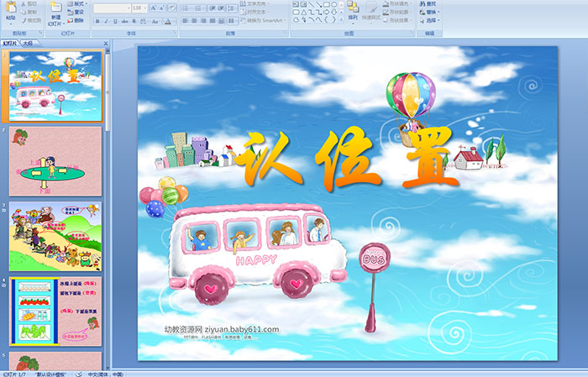Open the Shape Effects (形状效果) menu
This screenshot has height=377, width=588.
[398, 20]
